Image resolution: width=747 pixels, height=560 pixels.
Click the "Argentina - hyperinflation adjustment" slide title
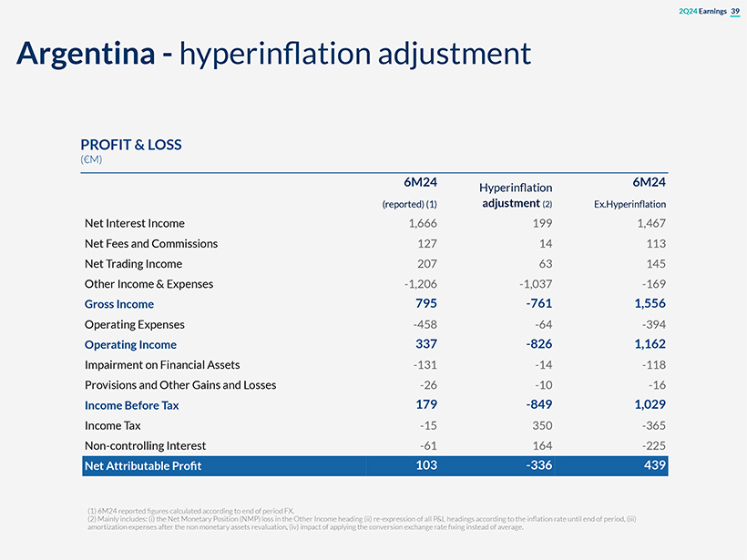point(273,53)
